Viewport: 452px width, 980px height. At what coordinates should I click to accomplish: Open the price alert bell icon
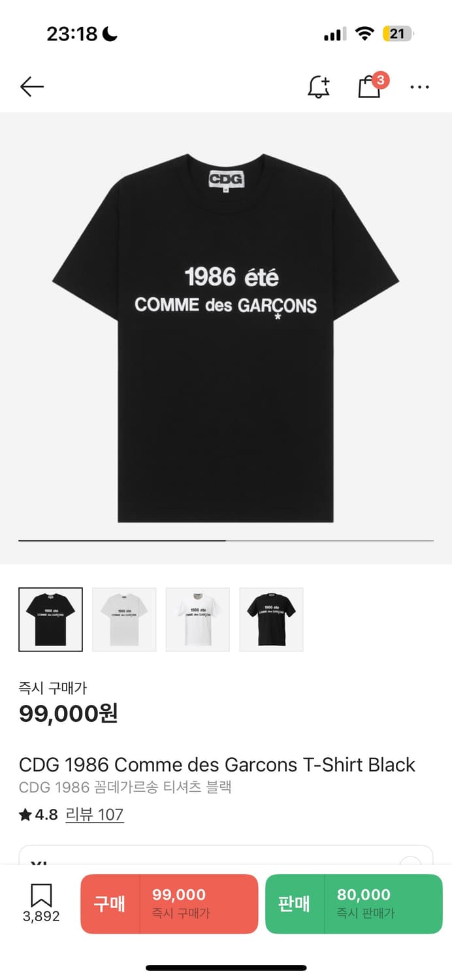point(319,86)
